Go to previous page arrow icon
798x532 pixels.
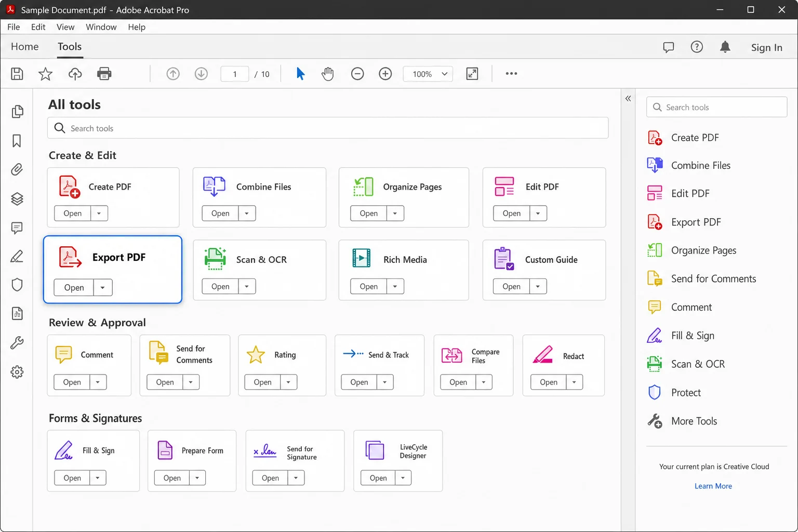click(173, 74)
